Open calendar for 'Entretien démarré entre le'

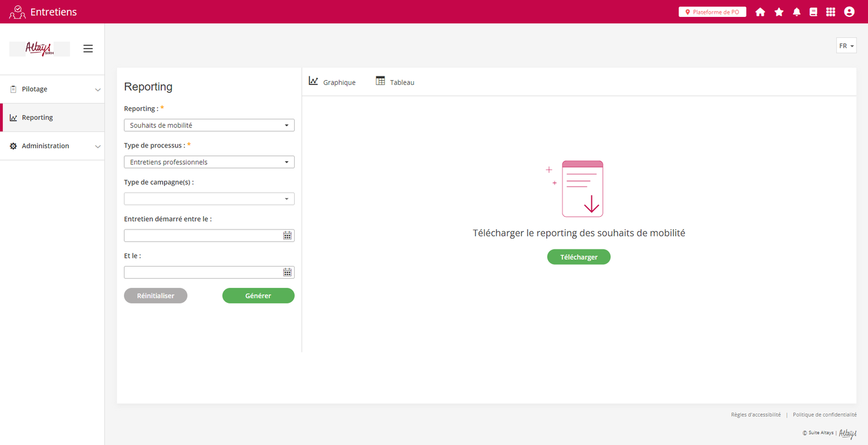288,236
